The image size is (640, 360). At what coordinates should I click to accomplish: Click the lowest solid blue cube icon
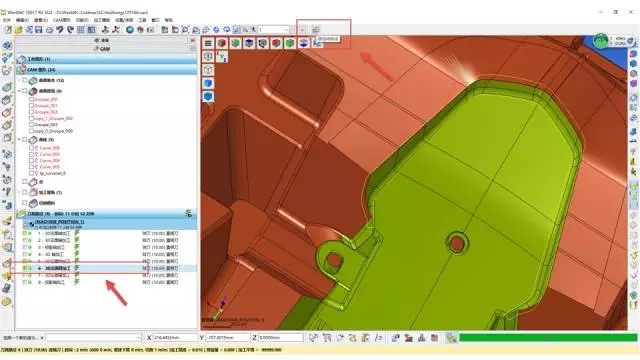(x=208, y=97)
